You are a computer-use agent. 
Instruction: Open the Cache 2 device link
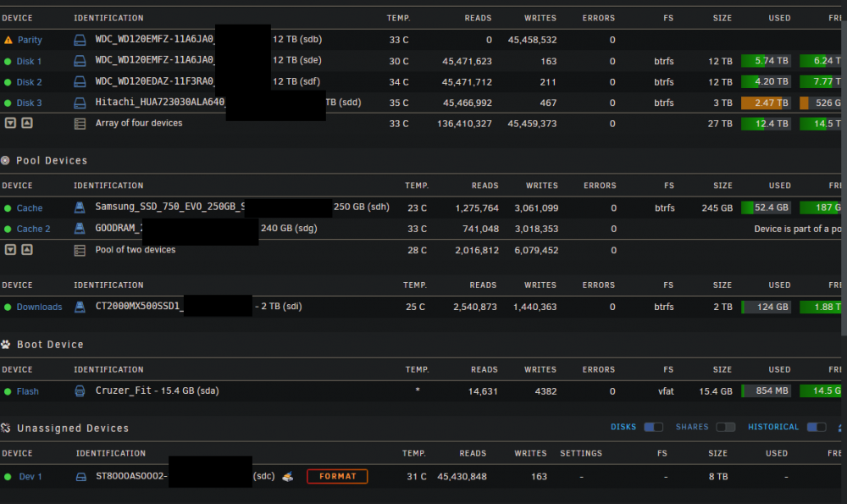34,229
